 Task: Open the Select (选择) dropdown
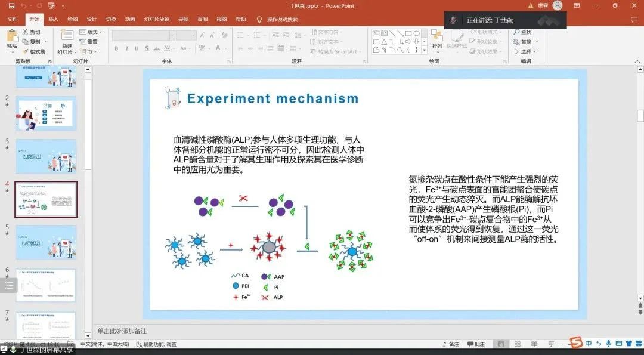coord(528,51)
